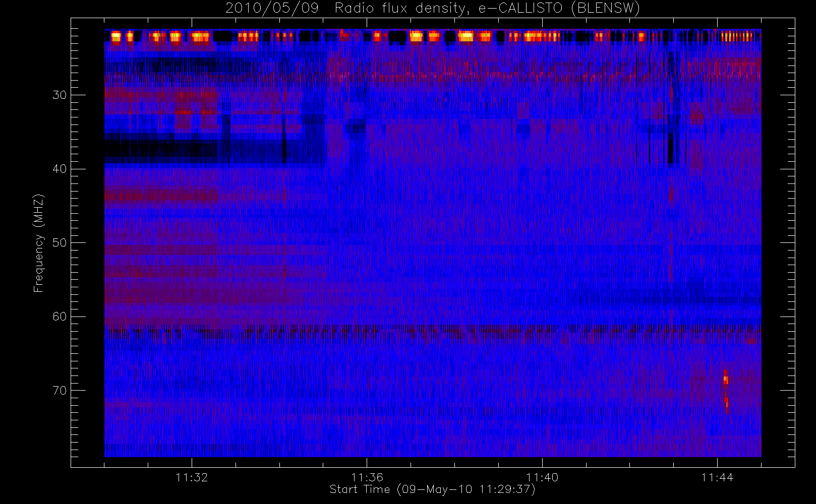Image resolution: width=816 pixels, height=504 pixels.
Task: Click the 30 frequency tick label
Action: 60,95
